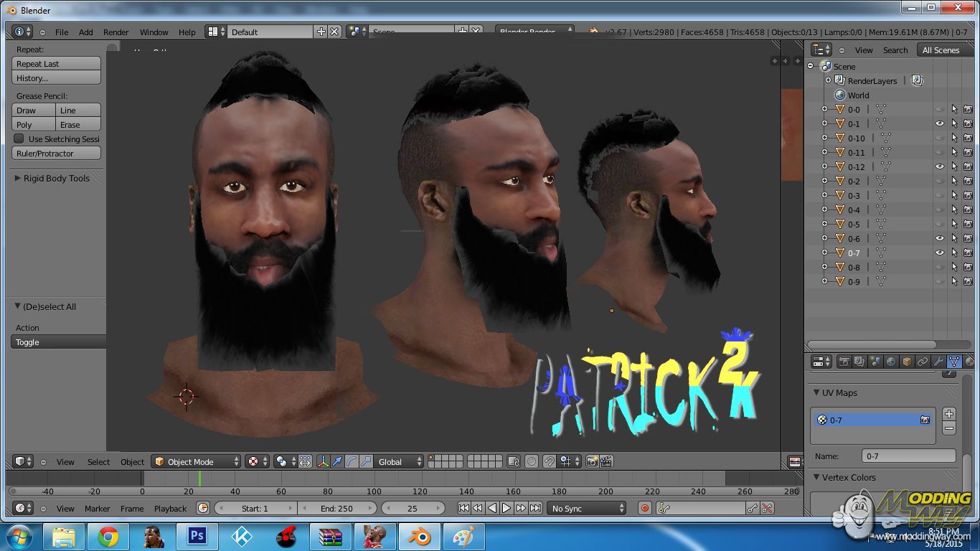Screen dimensions: 980x551
Task: Open the Window menu
Action: [154, 32]
